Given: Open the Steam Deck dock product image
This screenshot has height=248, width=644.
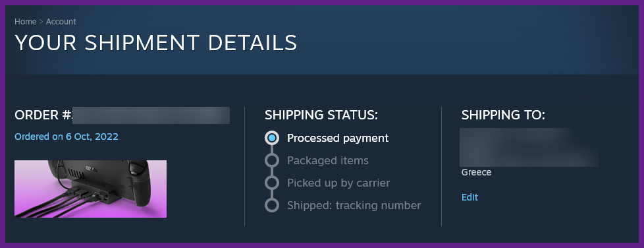Looking at the screenshot, I should [90, 189].
